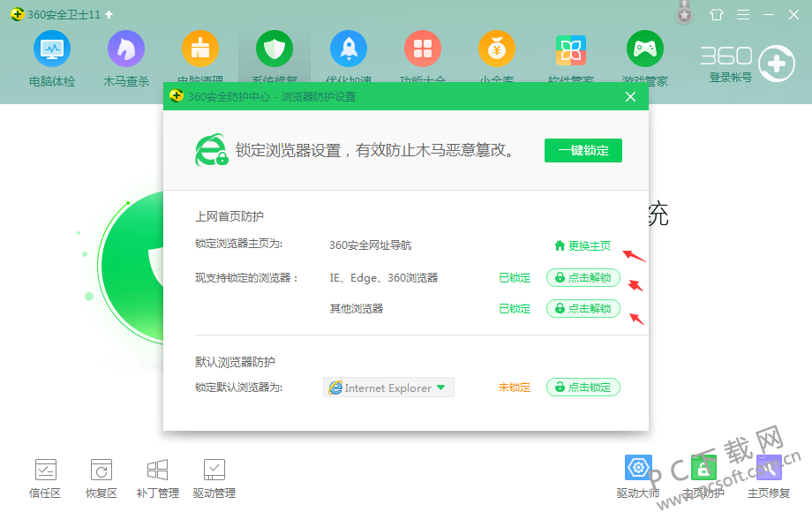Open the 电脑清理 cleanup broom icon
This screenshot has height=512, width=812.
(200, 49)
